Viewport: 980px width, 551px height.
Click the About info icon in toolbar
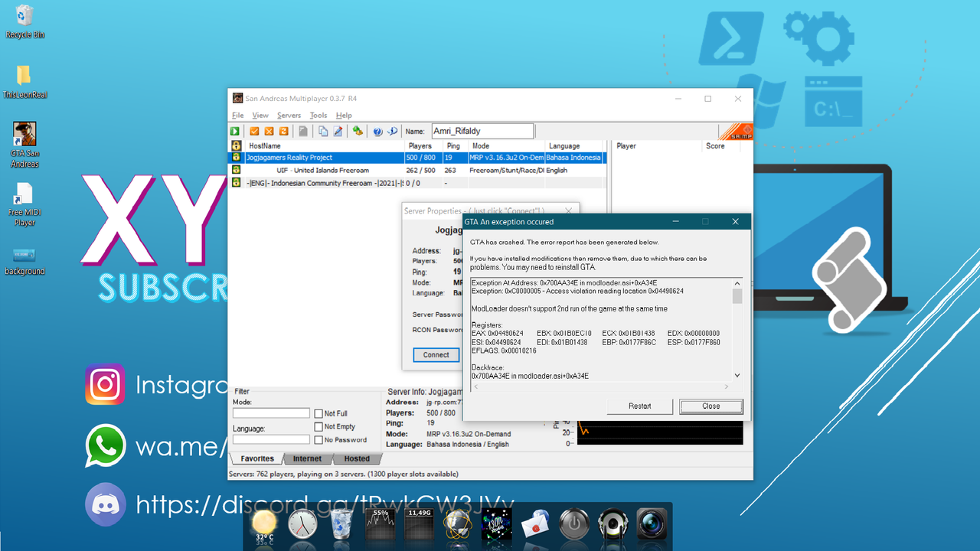click(x=392, y=132)
